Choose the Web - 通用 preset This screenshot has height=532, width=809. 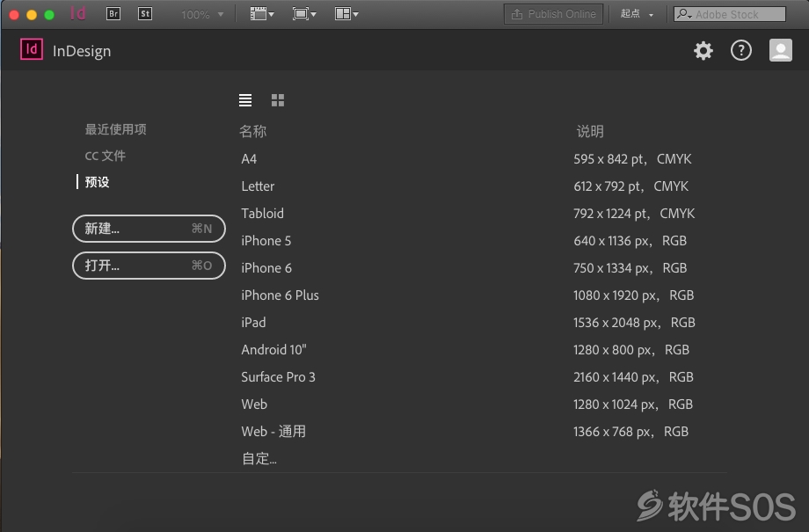pos(273,432)
